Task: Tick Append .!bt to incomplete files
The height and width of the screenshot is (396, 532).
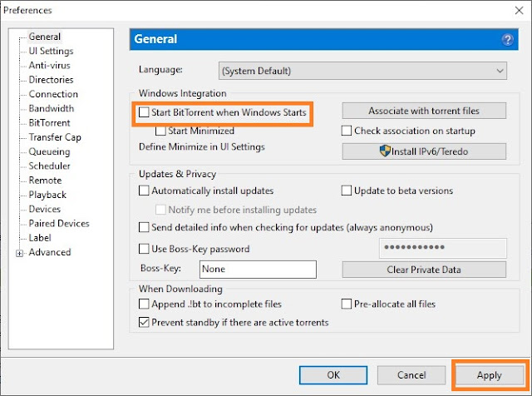Action: (x=144, y=304)
